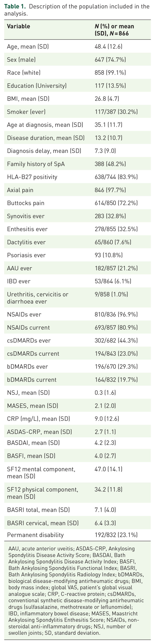Click the Permanent disability value 192/832 (23.1%)
This screenshot has width=155, height=644.
point(116,535)
